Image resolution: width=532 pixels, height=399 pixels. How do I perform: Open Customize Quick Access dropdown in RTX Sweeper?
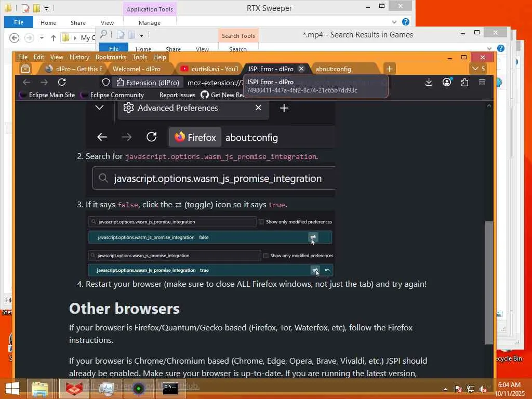(46, 8)
